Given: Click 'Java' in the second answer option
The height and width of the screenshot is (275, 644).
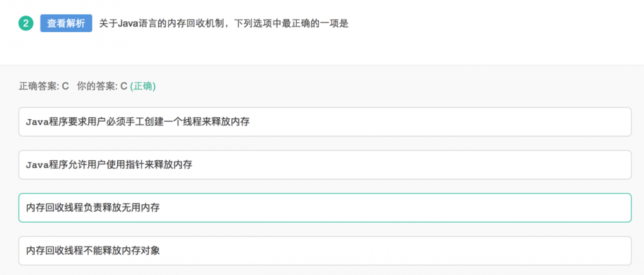Looking at the screenshot, I should [x=37, y=165].
